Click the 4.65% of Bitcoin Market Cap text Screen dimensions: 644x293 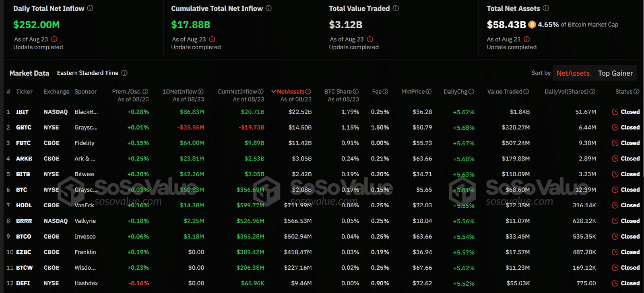pos(578,25)
